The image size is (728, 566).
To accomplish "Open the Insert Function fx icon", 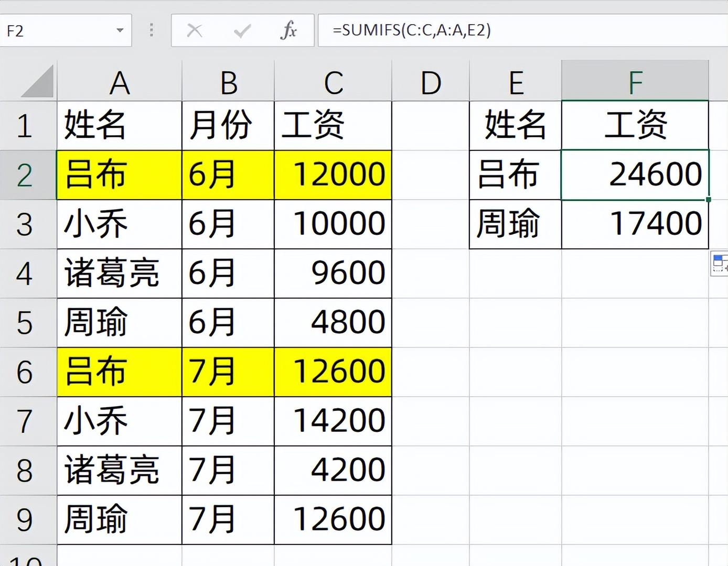I will 288,30.
